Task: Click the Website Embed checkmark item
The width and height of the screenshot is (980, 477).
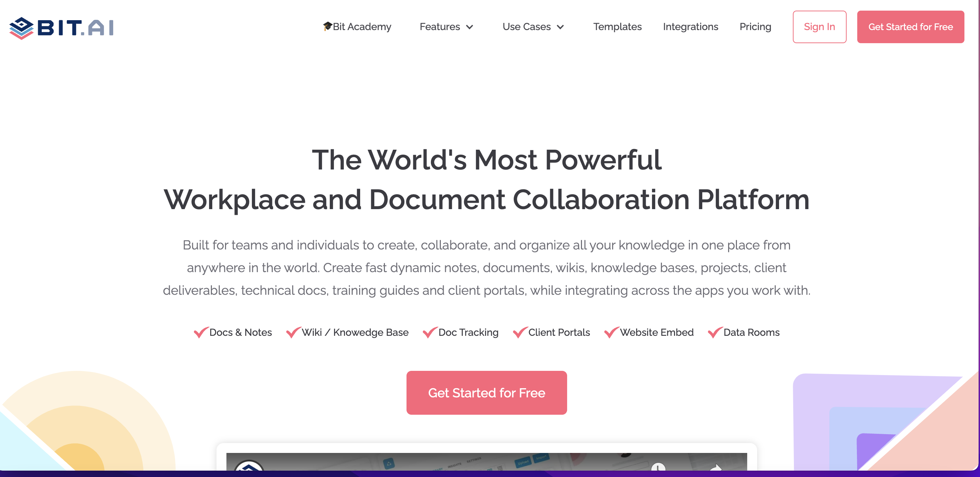Action: [x=648, y=332]
